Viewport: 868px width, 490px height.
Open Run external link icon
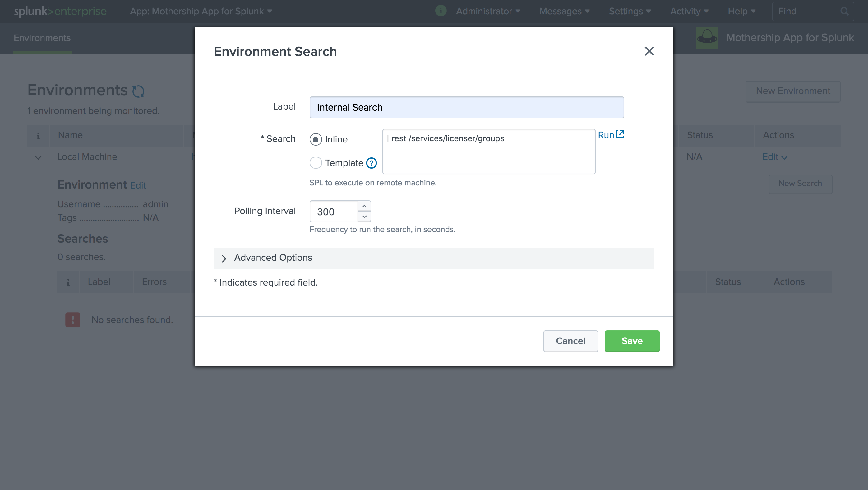[620, 134]
